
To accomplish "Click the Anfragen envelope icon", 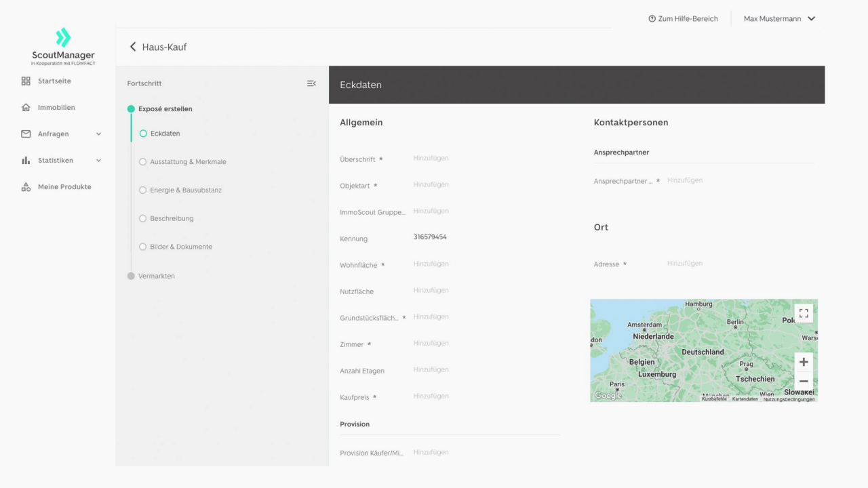I will pyautogui.click(x=26, y=134).
